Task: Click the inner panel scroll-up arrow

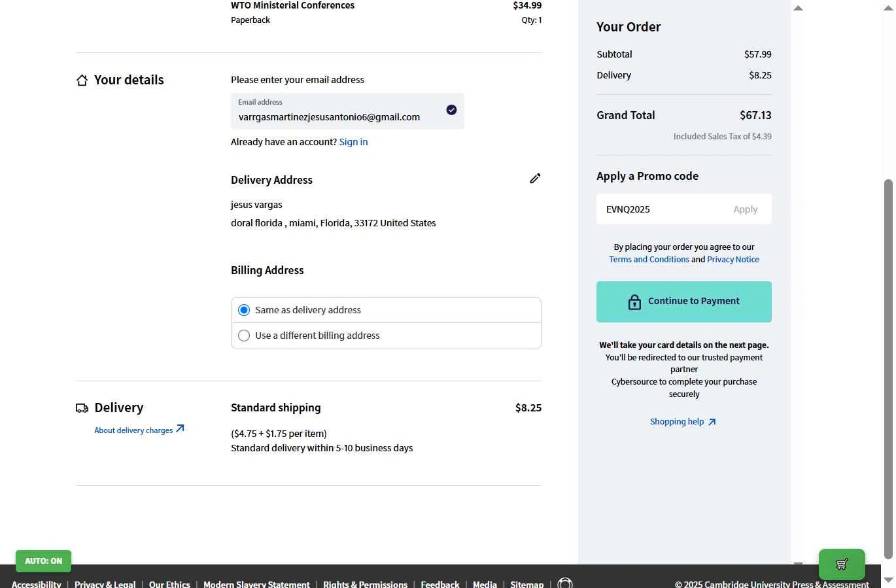Action: click(798, 9)
